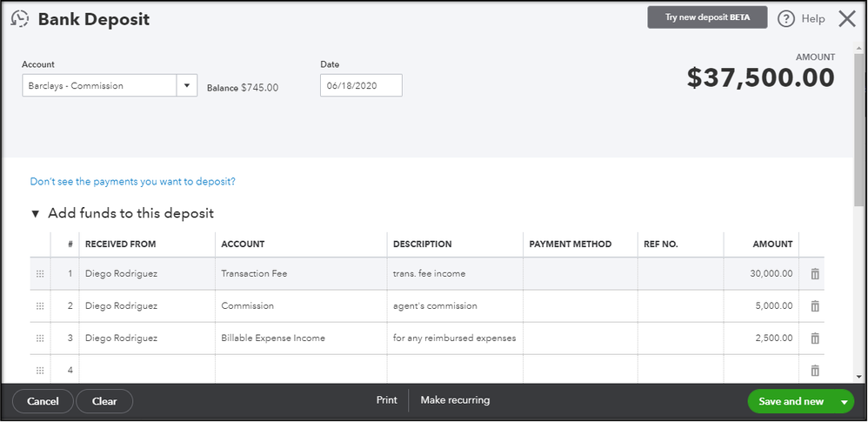Click the Clear button
Image resolution: width=868 pixels, height=422 pixels.
(104, 401)
